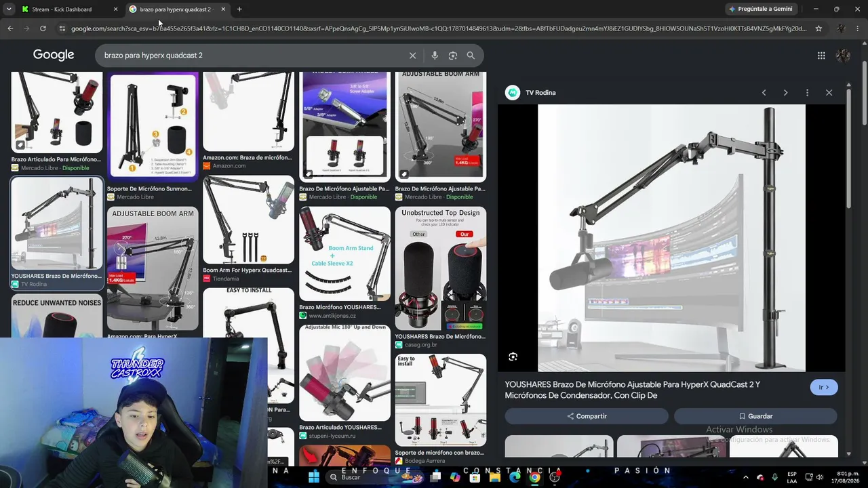Open the Brazo Articulado YOUSHARES stupeni-lyceum.ru thumbnail
Image resolution: width=868 pixels, height=488 pixels.
[344, 373]
